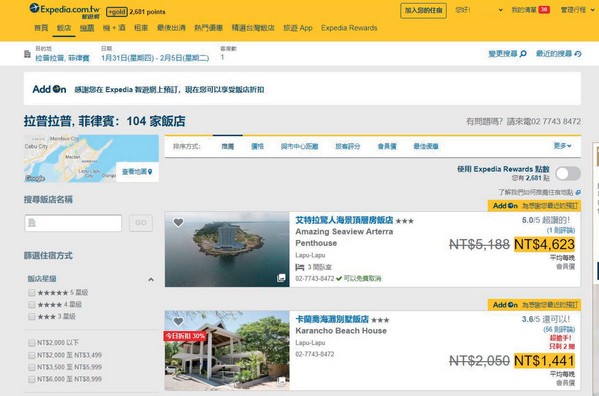Viewport: 599px width, 396px height.
Task: Click the 今日折扣 30% tag on Karancho
Action: click(x=185, y=336)
